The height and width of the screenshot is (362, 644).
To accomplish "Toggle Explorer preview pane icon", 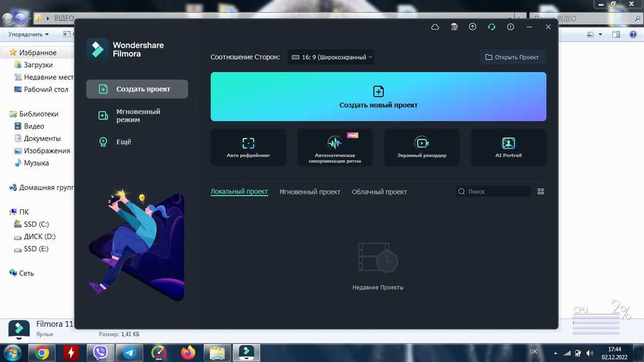I will pos(616,35).
